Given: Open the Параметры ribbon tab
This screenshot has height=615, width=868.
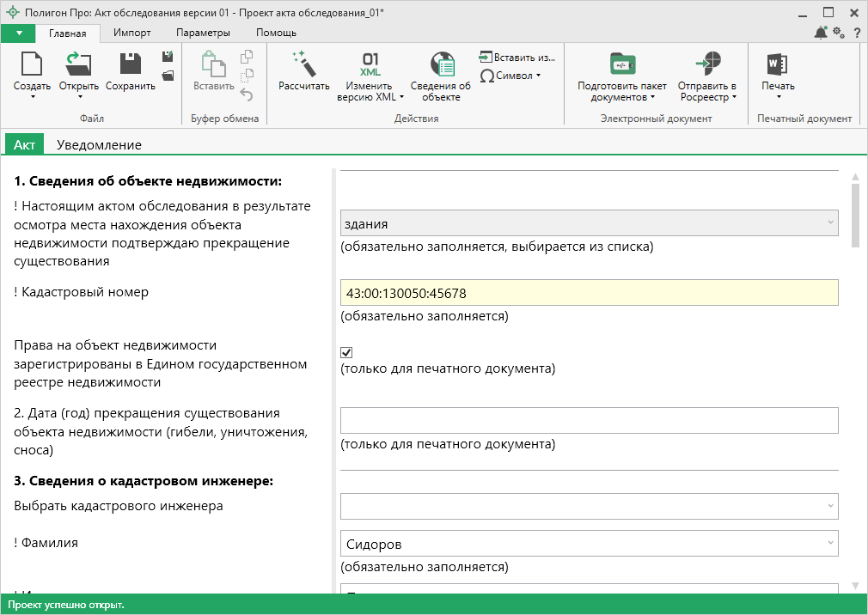Looking at the screenshot, I should pyautogui.click(x=203, y=33).
